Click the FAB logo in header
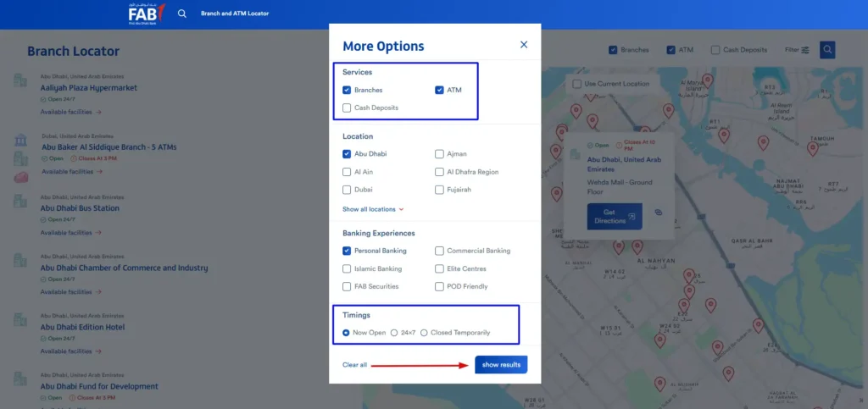Screen dimensions: 868x409 point(147,14)
